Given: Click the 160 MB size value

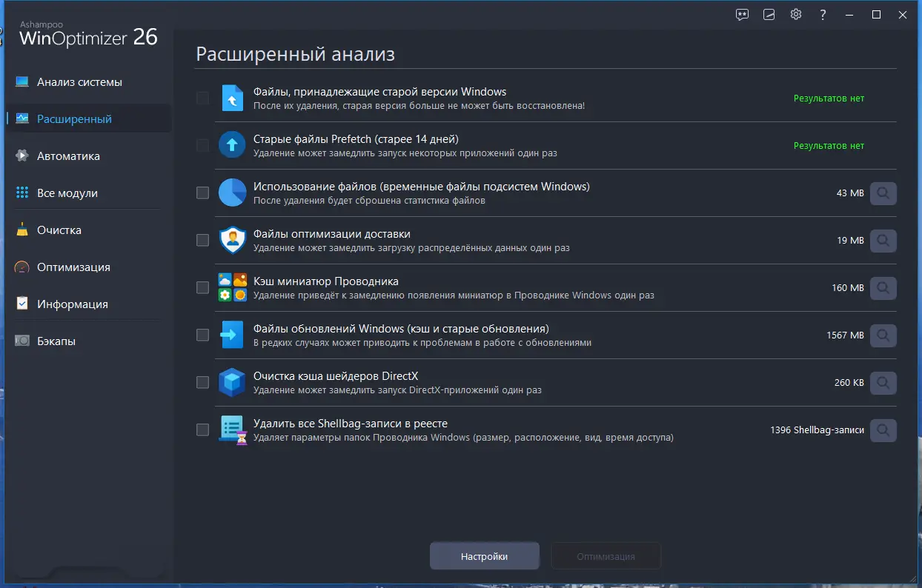Looking at the screenshot, I should point(848,288).
